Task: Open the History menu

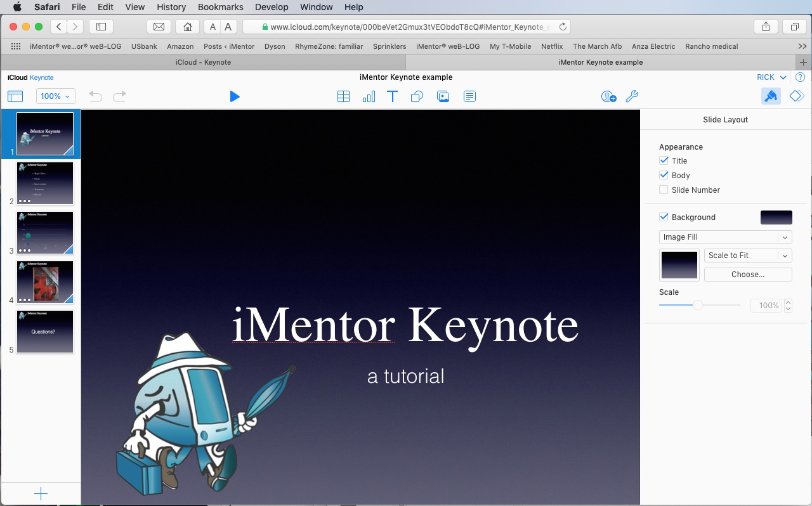Action: (x=171, y=7)
